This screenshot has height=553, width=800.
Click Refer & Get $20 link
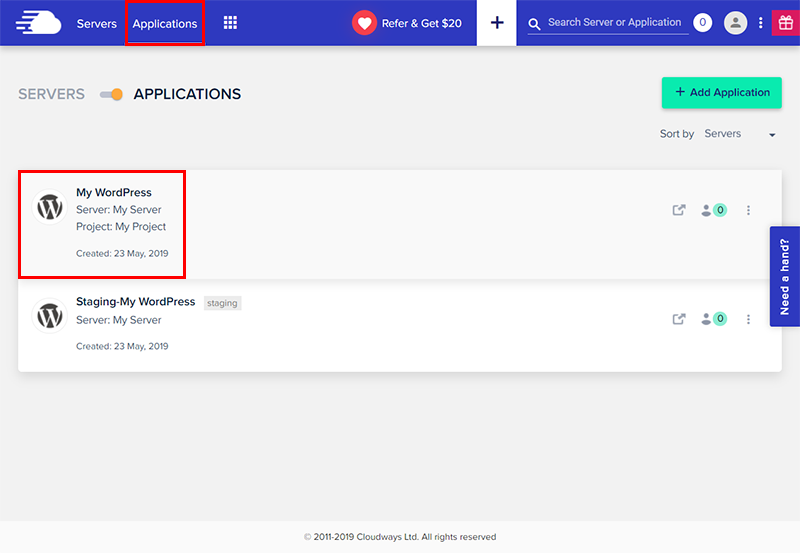click(421, 23)
